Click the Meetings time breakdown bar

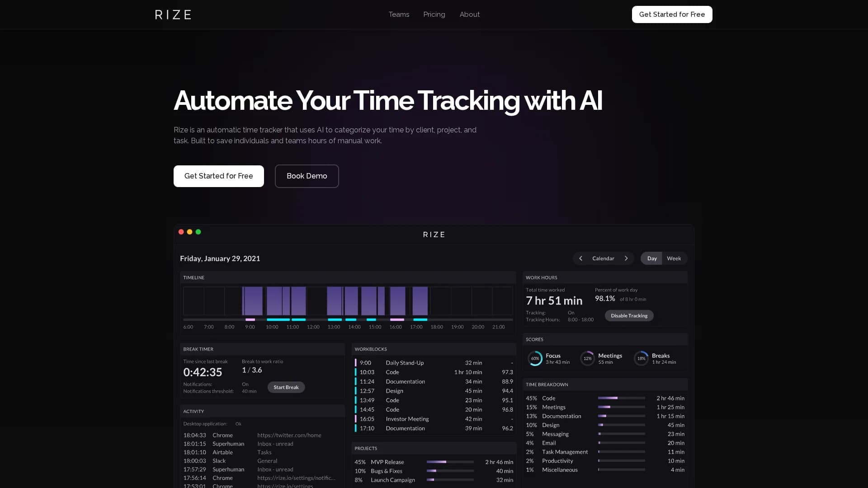[x=621, y=407]
